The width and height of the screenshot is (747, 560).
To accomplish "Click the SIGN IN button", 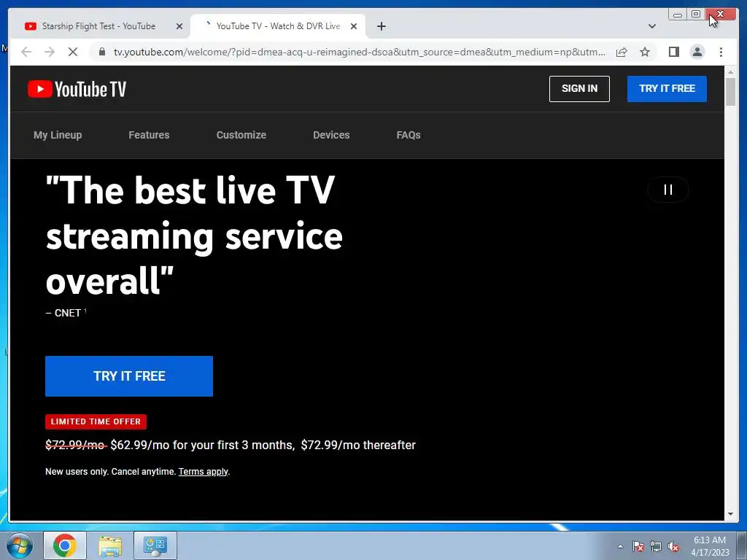I will (579, 88).
